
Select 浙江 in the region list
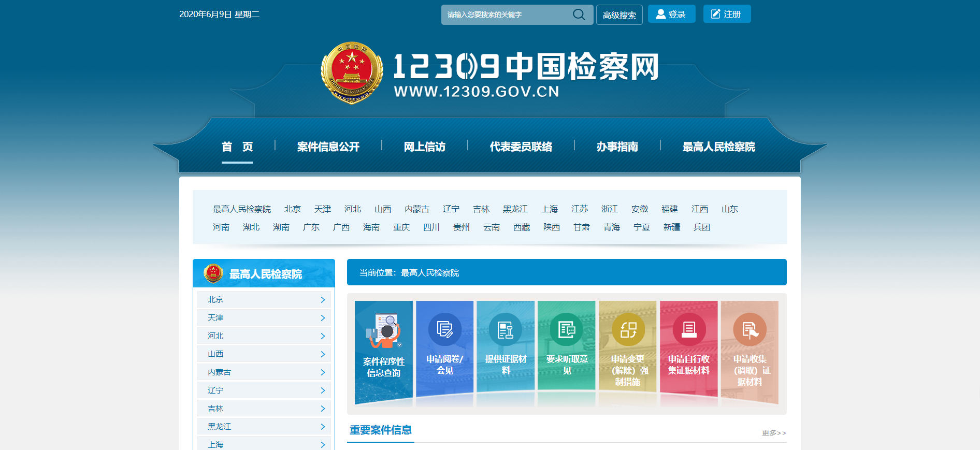[610, 209]
